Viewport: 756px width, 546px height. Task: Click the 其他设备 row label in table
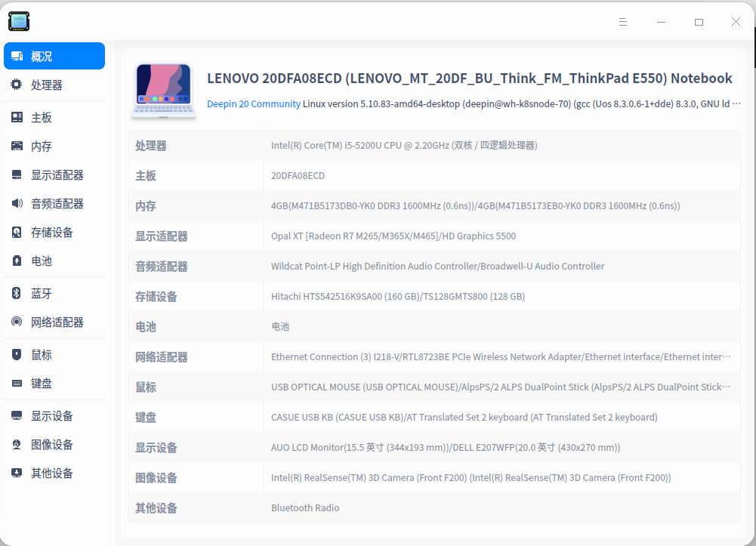click(156, 508)
